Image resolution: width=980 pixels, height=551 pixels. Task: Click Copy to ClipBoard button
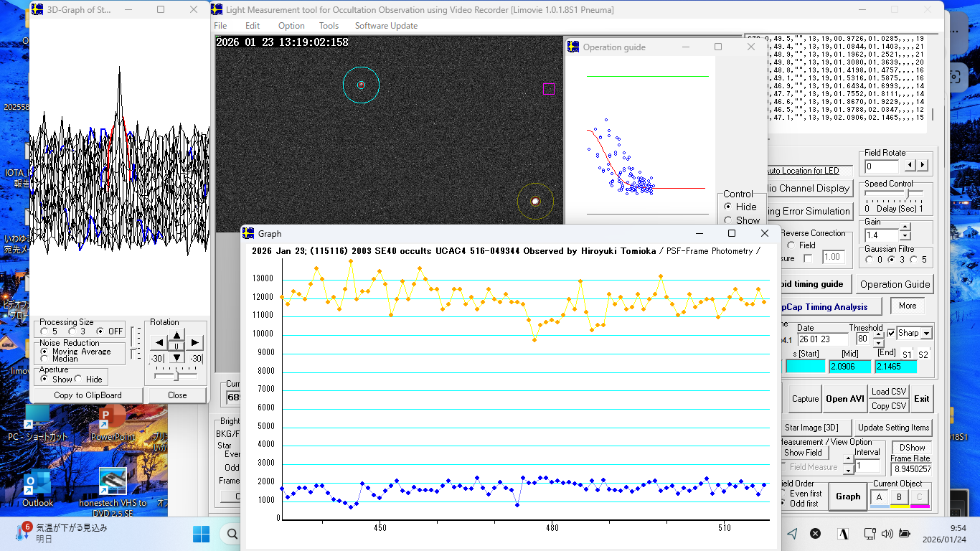[88, 395]
